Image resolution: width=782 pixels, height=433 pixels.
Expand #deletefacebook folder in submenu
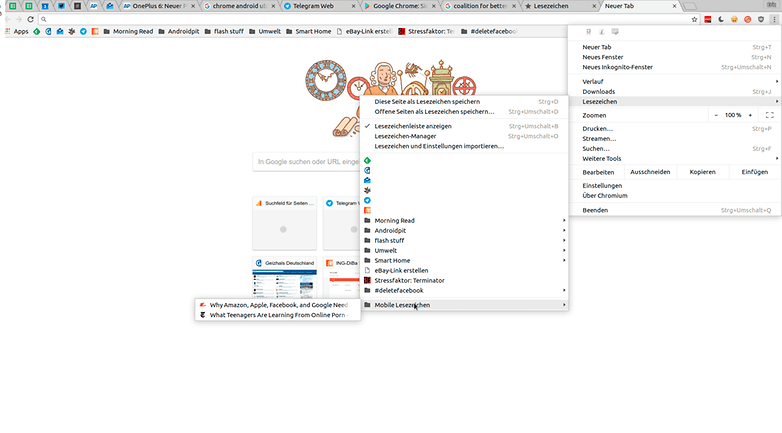pyautogui.click(x=464, y=290)
